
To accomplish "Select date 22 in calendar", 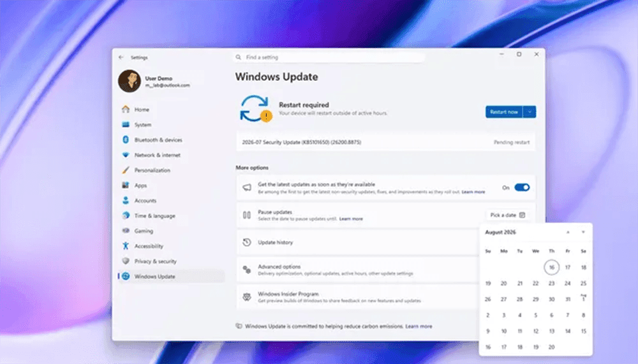I will coord(535,283).
